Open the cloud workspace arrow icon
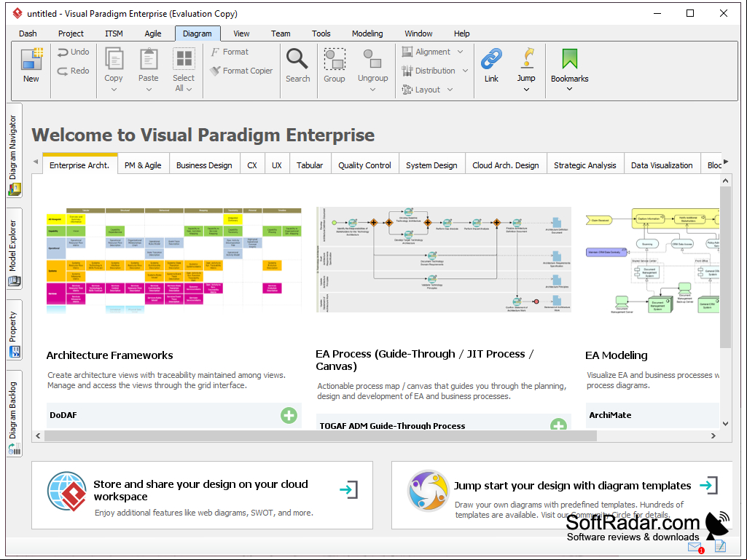The width and height of the screenshot is (747, 560). 349,489
